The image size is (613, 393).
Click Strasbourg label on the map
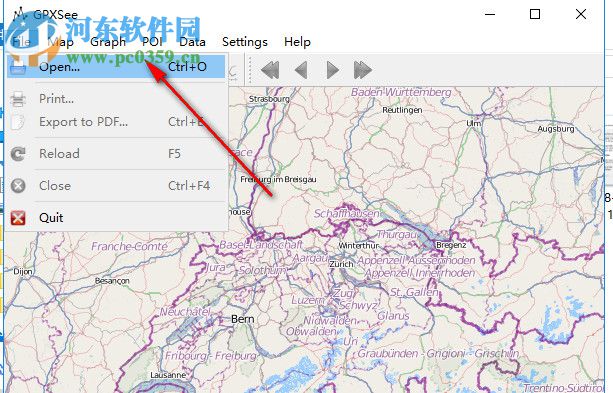coord(269,99)
